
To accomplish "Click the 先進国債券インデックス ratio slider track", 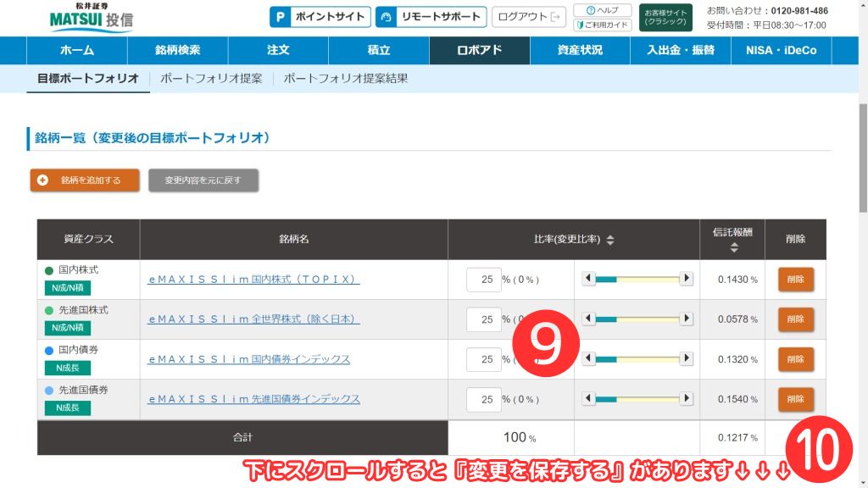I will [637, 400].
